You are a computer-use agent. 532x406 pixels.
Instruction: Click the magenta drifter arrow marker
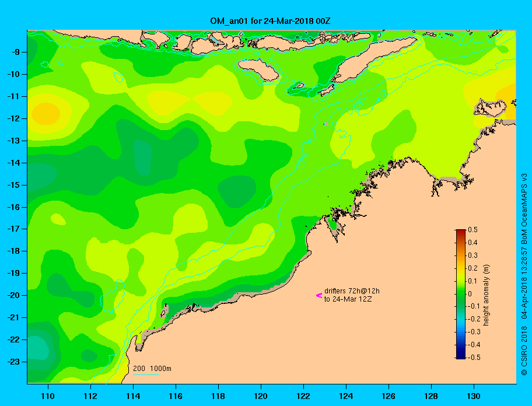pos(319,295)
